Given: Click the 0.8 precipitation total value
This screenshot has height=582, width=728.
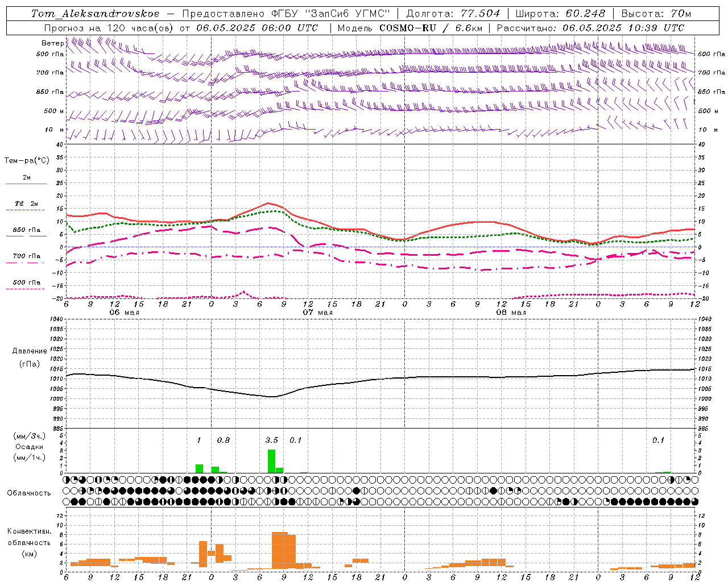Looking at the screenshot, I should click(224, 440).
